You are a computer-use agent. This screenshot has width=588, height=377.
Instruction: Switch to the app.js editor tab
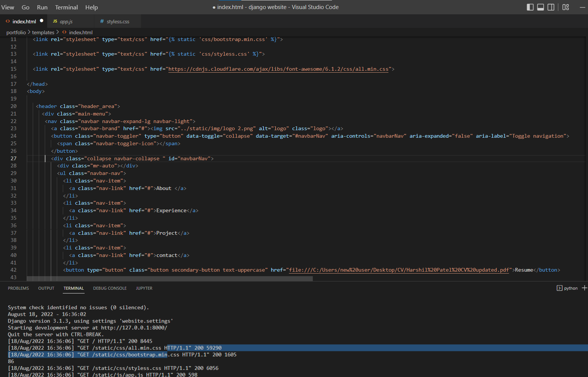(x=70, y=21)
